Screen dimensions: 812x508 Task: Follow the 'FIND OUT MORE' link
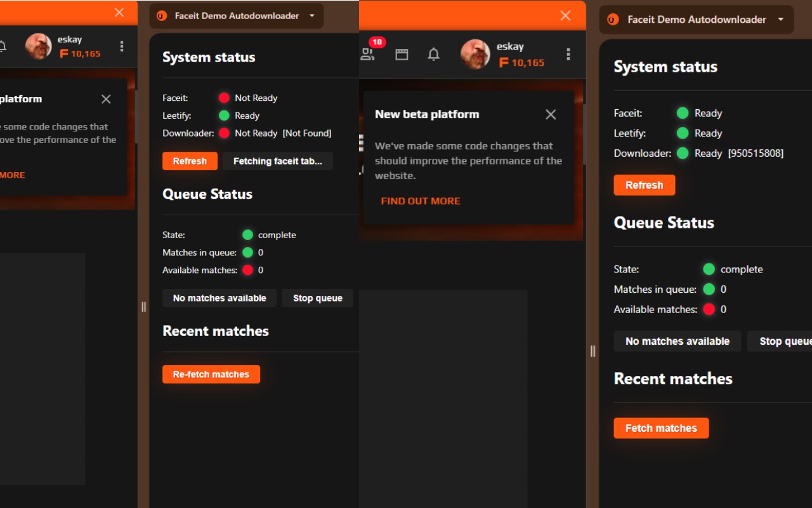(421, 201)
